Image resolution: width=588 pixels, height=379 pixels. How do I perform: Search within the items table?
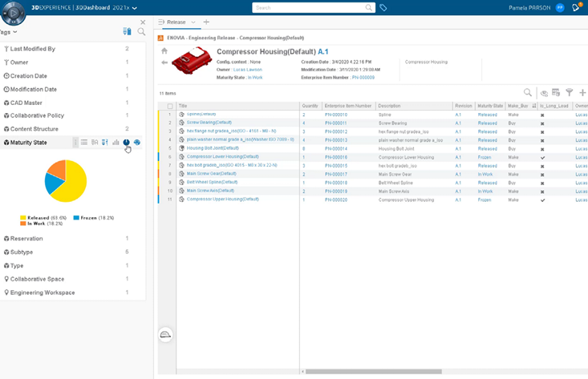coord(528,92)
